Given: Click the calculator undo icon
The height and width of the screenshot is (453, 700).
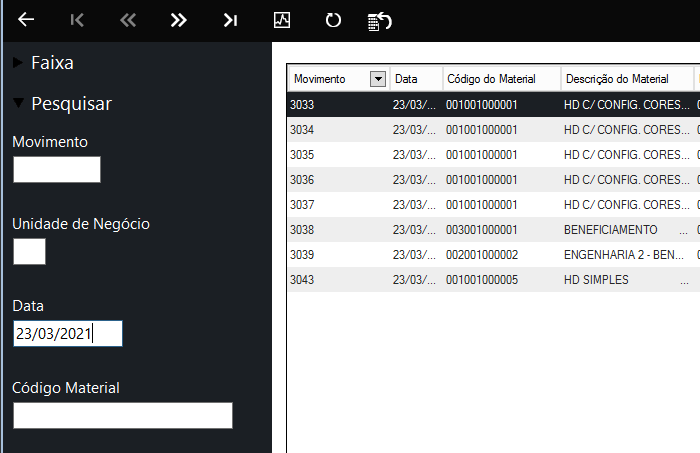Looking at the screenshot, I should [379, 21].
